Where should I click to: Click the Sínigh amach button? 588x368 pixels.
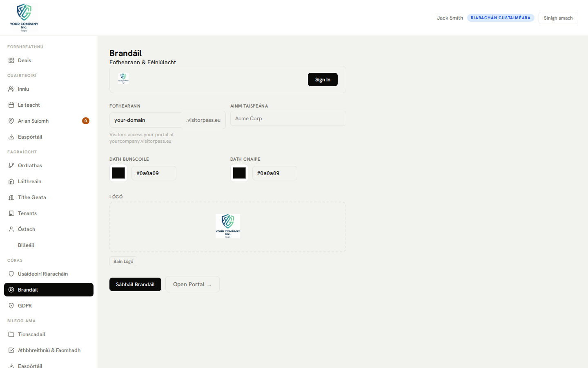pyautogui.click(x=558, y=18)
